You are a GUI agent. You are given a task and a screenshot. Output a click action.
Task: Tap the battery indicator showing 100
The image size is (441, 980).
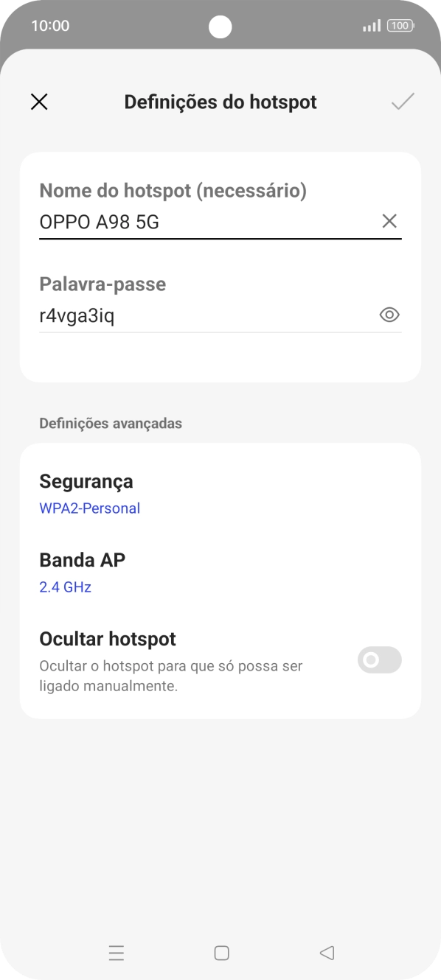pyautogui.click(x=399, y=25)
